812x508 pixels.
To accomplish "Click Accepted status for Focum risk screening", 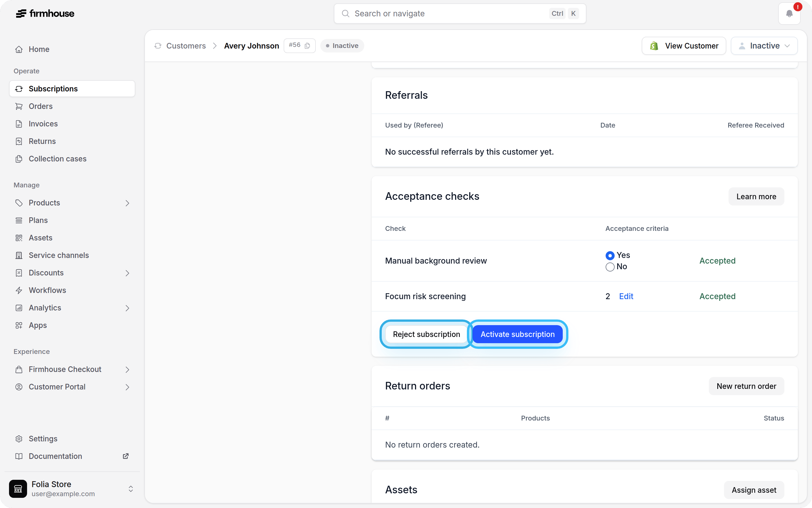I will point(717,296).
